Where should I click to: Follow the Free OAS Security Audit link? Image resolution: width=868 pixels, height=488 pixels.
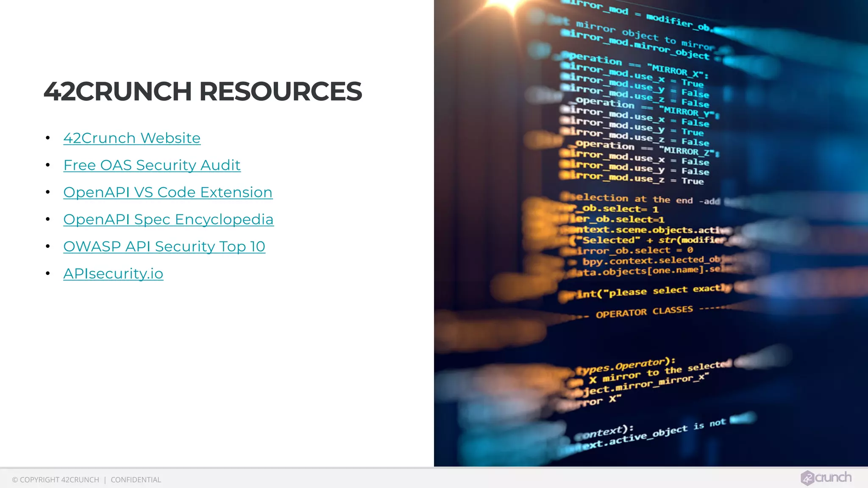coord(152,165)
